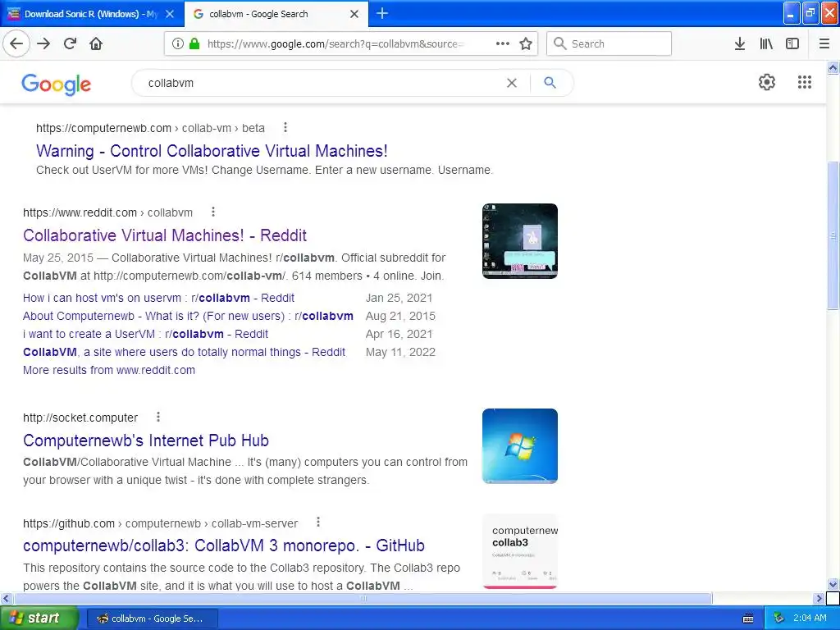This screenshot has height=630, width=840.
Task: Open Computernewb's Internet Pub Hub result
Action: pyautogui.click(x=146, y=441)
